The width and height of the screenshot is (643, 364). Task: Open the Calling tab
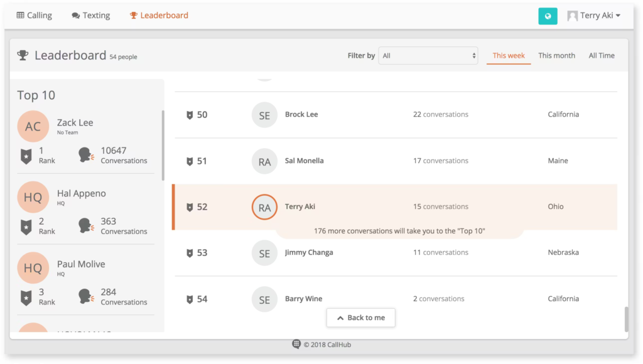[x=34, y=16]
